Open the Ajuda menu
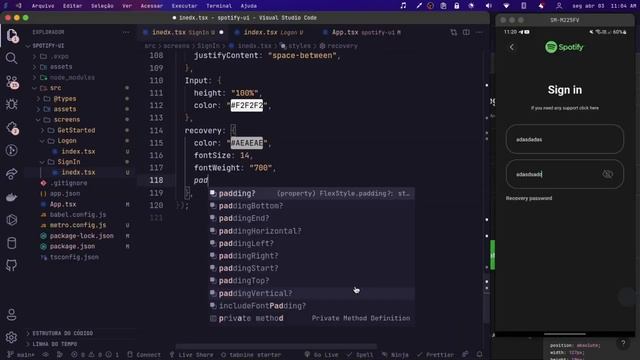This screenshot has width=640, height=360. (249, 6)
